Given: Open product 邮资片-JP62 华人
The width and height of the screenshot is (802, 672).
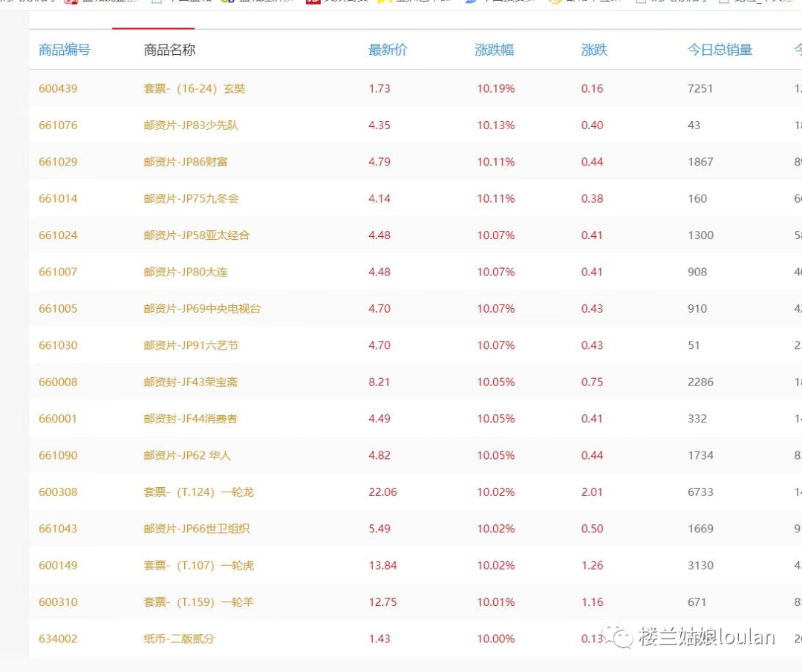Looking at the screenshot, I should [187, 456].
